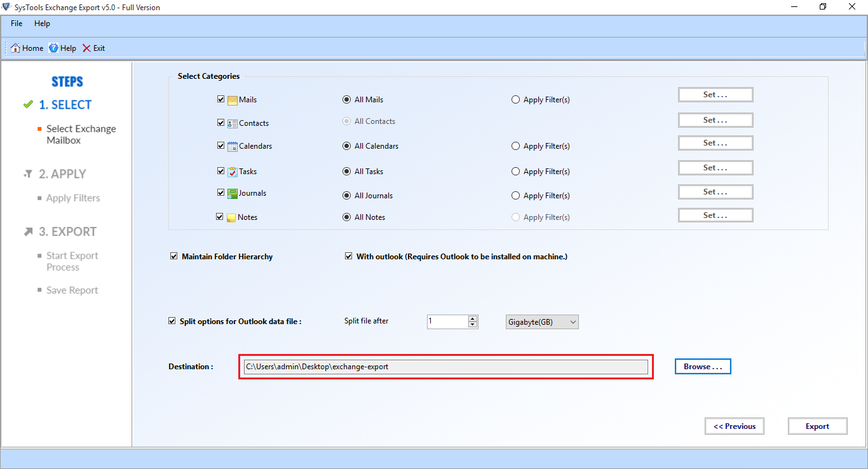Click the Exit toolbar icon
This screenshot has height=469, width=868.
(86, 48)
